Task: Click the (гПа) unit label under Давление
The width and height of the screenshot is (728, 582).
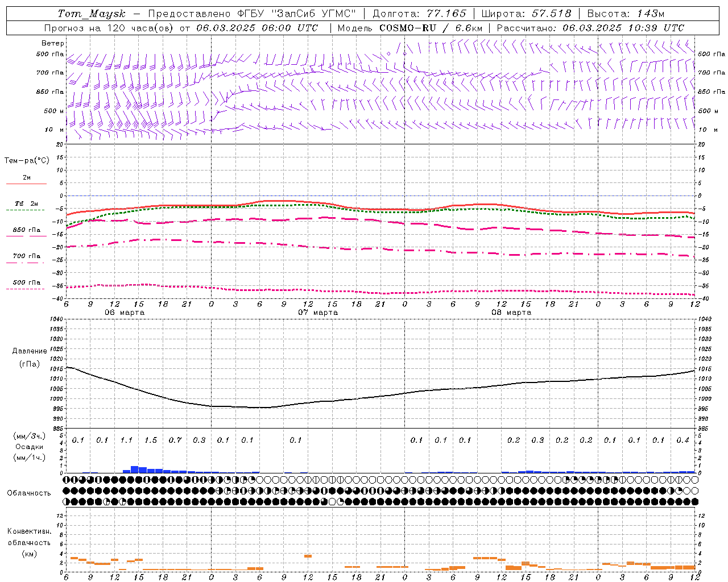Action: 30,364
